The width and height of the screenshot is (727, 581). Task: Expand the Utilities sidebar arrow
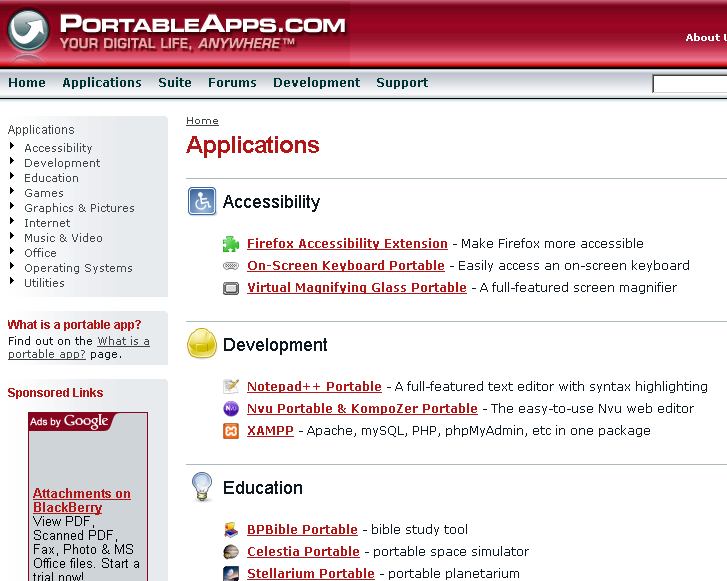[12, 281]
